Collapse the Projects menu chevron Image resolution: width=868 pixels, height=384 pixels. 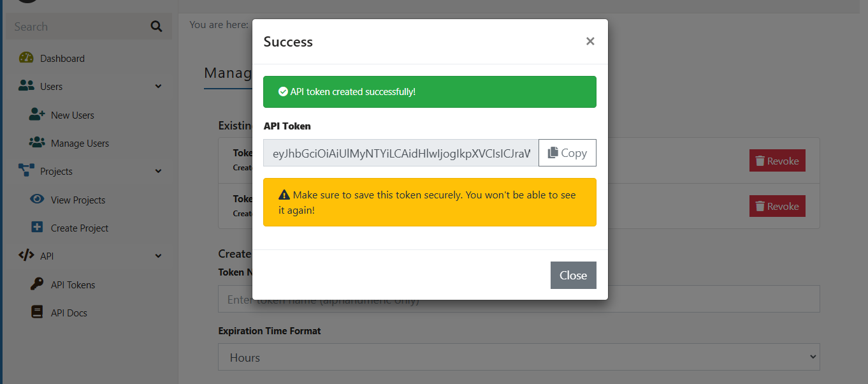158,171
